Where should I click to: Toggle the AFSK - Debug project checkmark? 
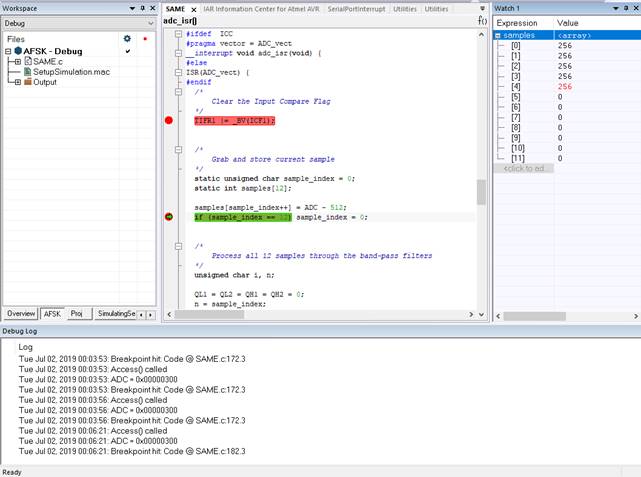tap(127, 51)
